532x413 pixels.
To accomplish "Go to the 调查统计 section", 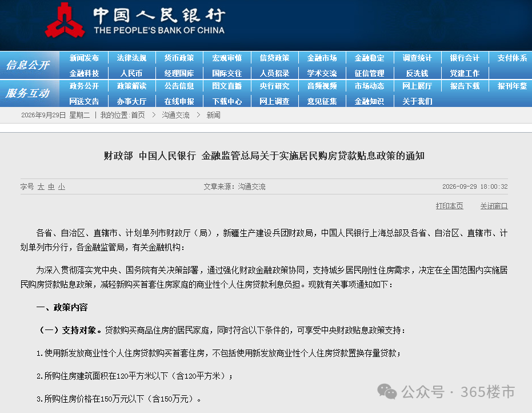I will [417, 58].
